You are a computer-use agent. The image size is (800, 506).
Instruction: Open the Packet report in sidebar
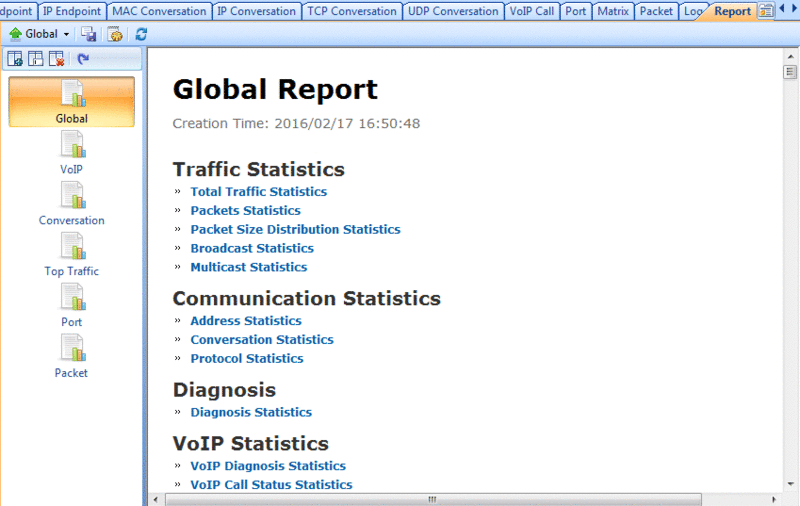[x=71, y=357]
